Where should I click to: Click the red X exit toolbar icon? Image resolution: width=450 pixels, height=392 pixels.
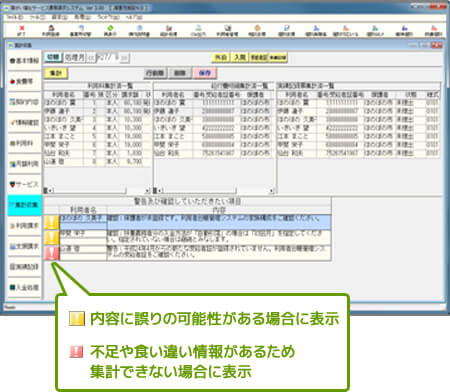pos(22,30)
